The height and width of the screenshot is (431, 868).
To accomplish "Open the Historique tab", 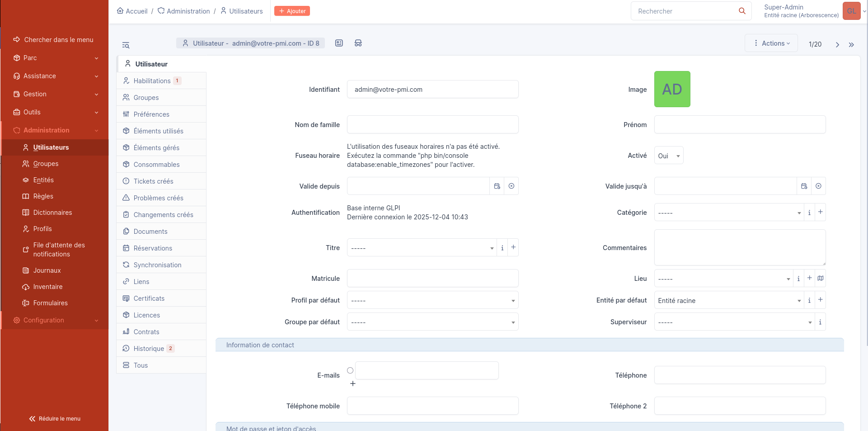I will (149, 349).
